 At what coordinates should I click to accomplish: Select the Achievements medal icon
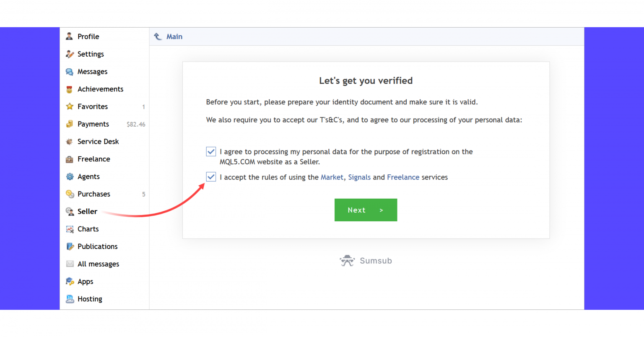pos(70,89)
